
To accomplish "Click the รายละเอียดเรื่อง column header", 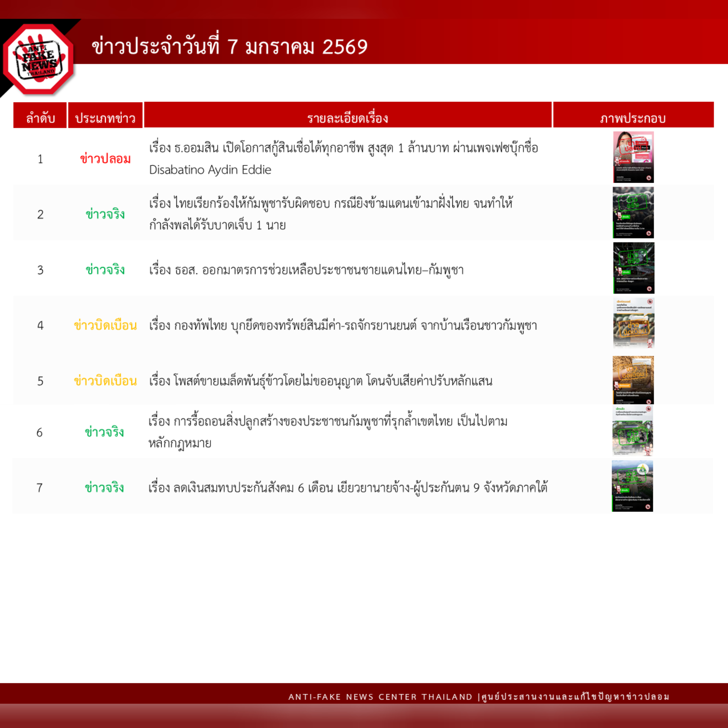I will 348,118.
